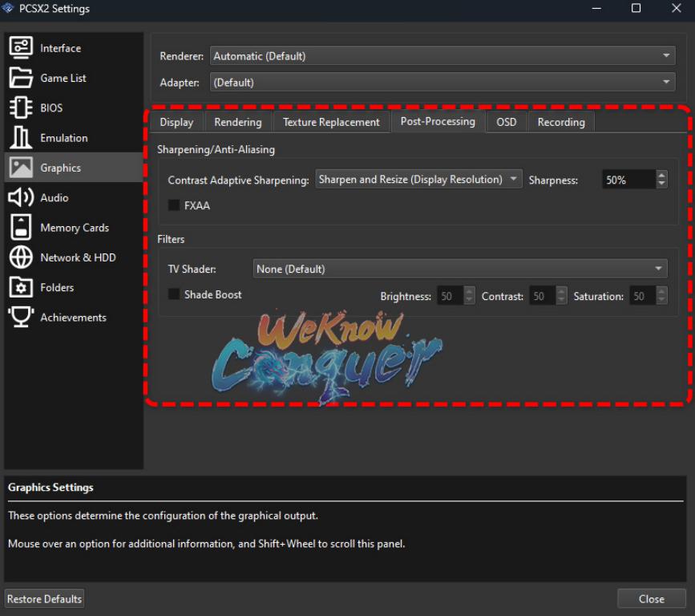Select the Game List label in sidebar

coord(63,78)
